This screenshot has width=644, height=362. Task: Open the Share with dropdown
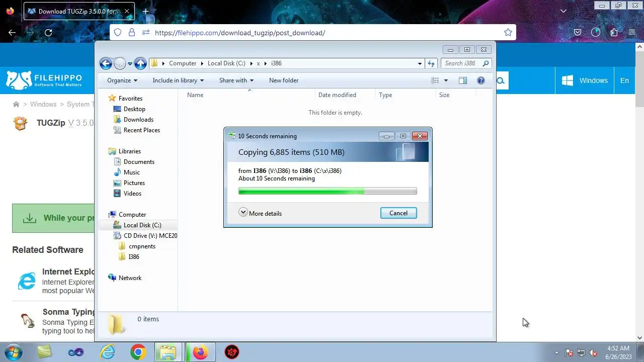click(236, 80)
